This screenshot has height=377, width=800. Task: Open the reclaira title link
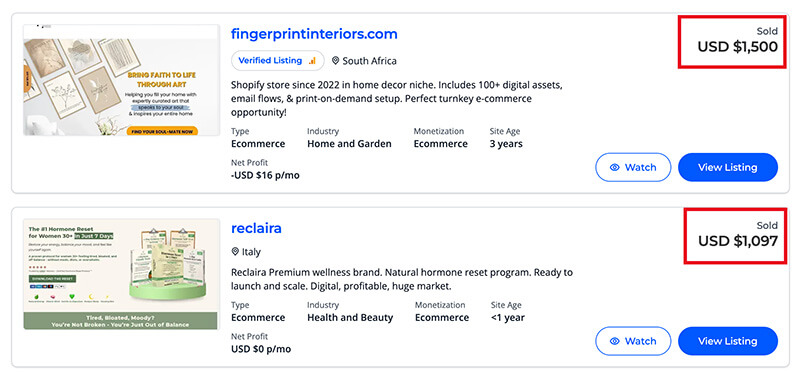tap(256, 228)
